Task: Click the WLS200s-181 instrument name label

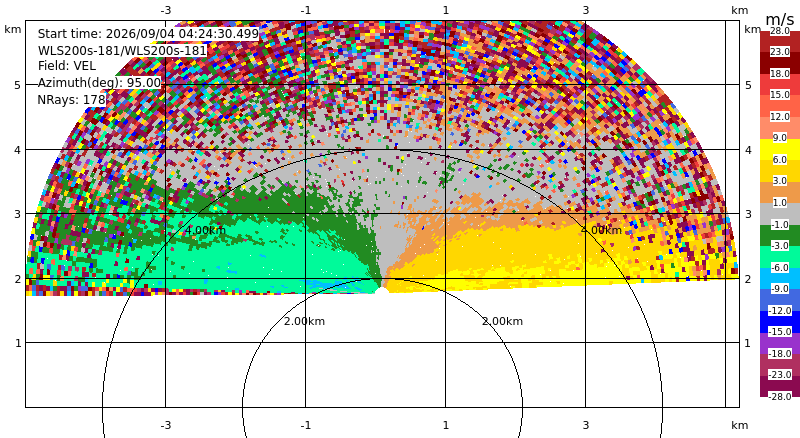Action: click(x=122, y=51)
